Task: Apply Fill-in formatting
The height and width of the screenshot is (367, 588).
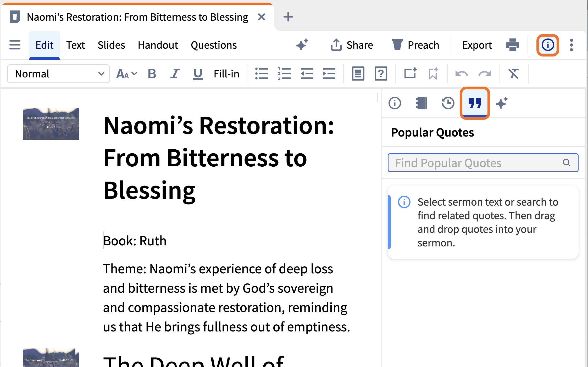Action: coord(226,74)
